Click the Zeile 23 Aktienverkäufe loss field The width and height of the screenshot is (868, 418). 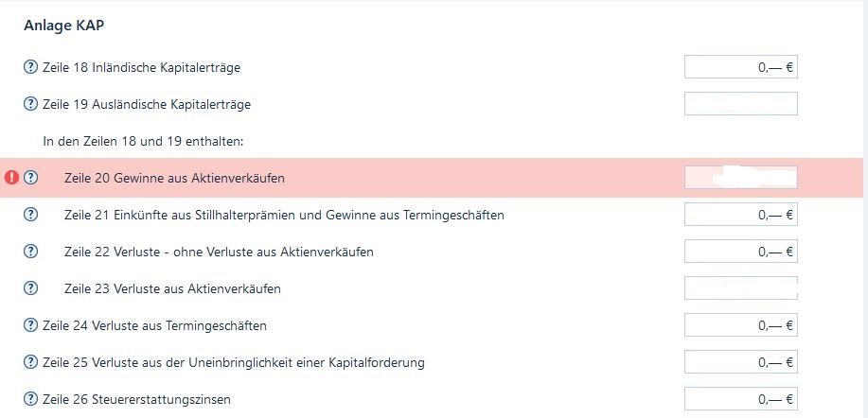740,288
